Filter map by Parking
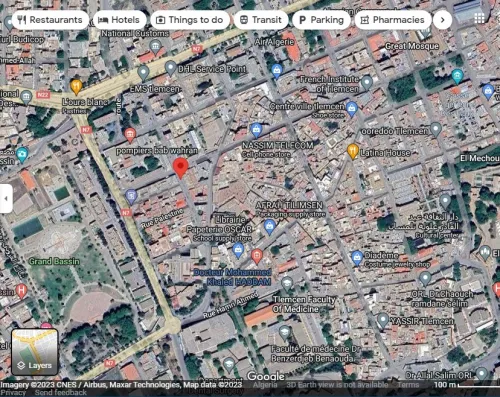500x397 pixels. click(x=321, y=20)
